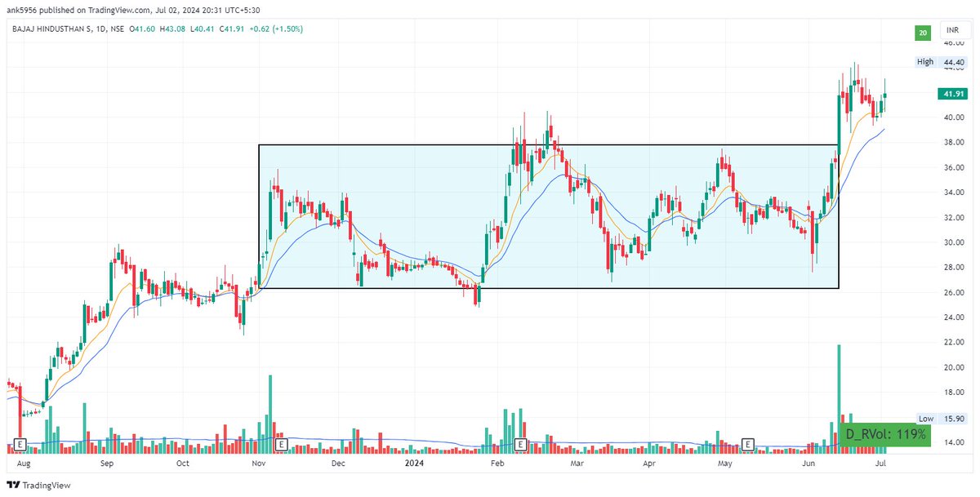Image resolution: width=980 pixels, height=497 pixels.
Task: Click the tallest June volume bar
Action: (x=839, y=398)
